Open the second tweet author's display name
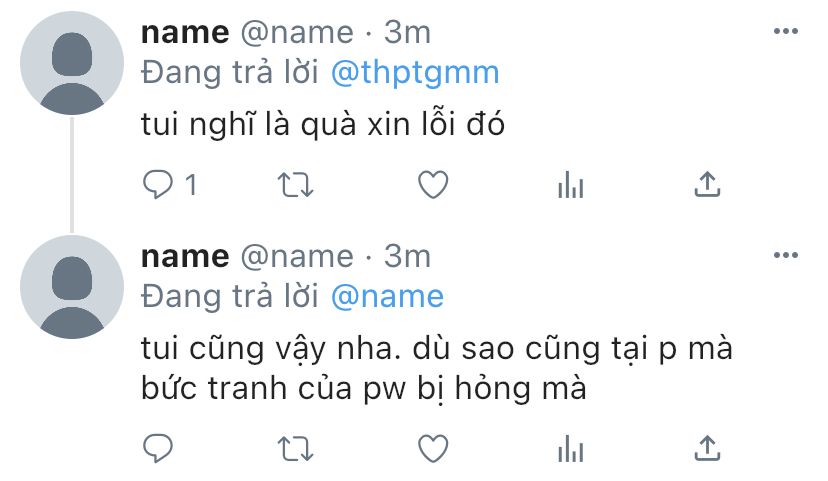Image resolution: width=828 pixels, height=481 pixels. (x=185, y=257)
